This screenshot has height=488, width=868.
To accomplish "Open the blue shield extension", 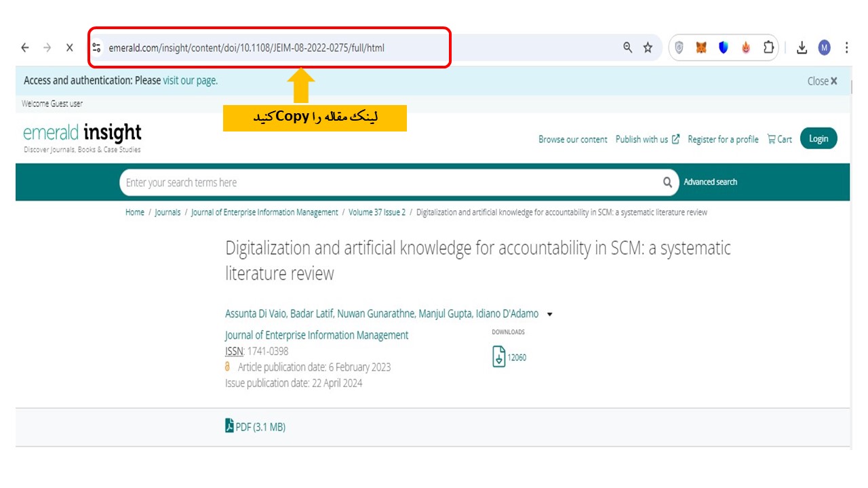I will [724, 47].
